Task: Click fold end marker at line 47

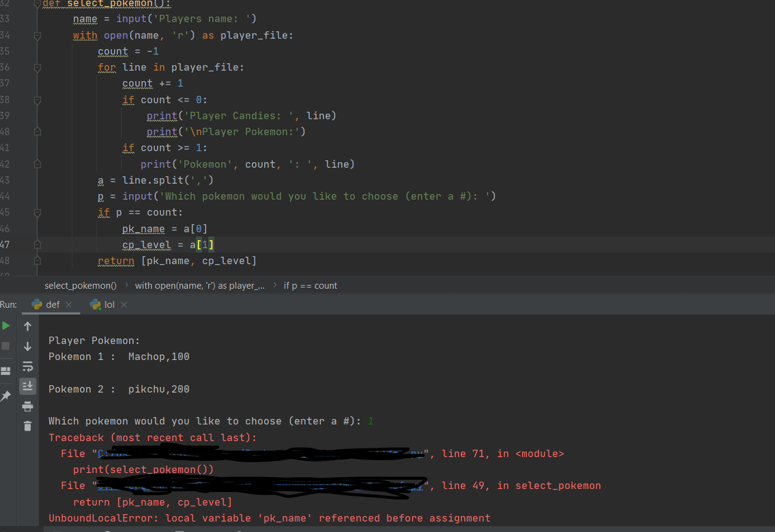Action: [x=37, y=244]
